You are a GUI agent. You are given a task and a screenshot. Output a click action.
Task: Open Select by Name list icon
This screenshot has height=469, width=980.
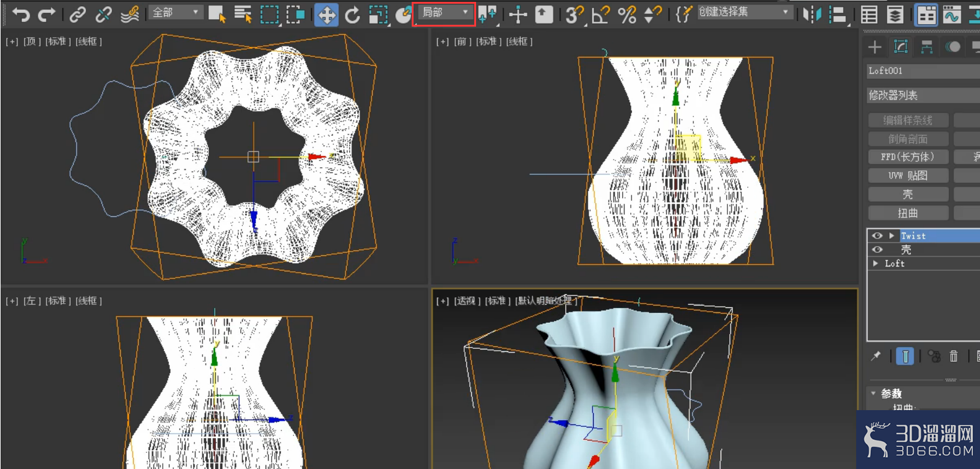tap(243, 14)
